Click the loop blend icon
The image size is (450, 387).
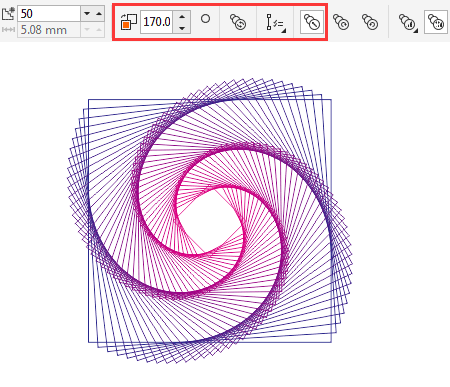pyautogui.click(x=238, y=22)
